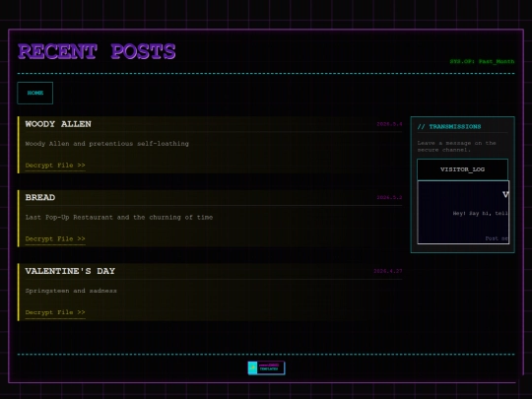Image resolution: width=532 pixels, height=399 pixels.
Task: Open the HOME navigation button
Action: click(34, 93)
